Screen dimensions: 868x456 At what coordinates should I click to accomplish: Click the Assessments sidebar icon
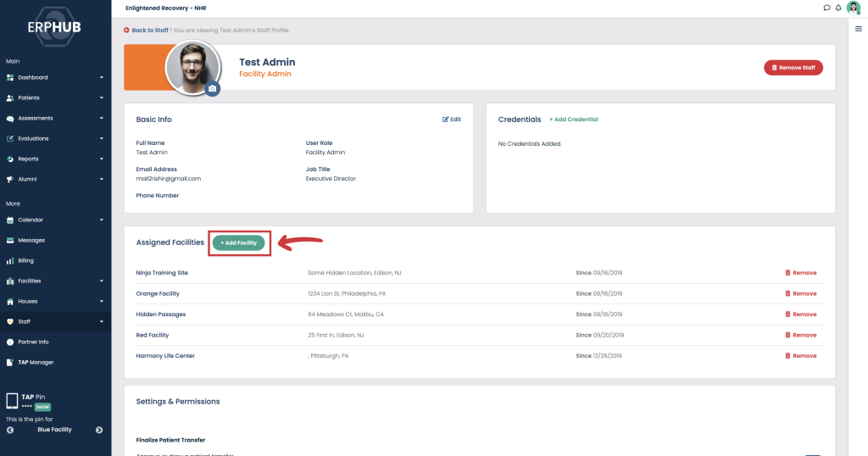click(x=10, y=119)
